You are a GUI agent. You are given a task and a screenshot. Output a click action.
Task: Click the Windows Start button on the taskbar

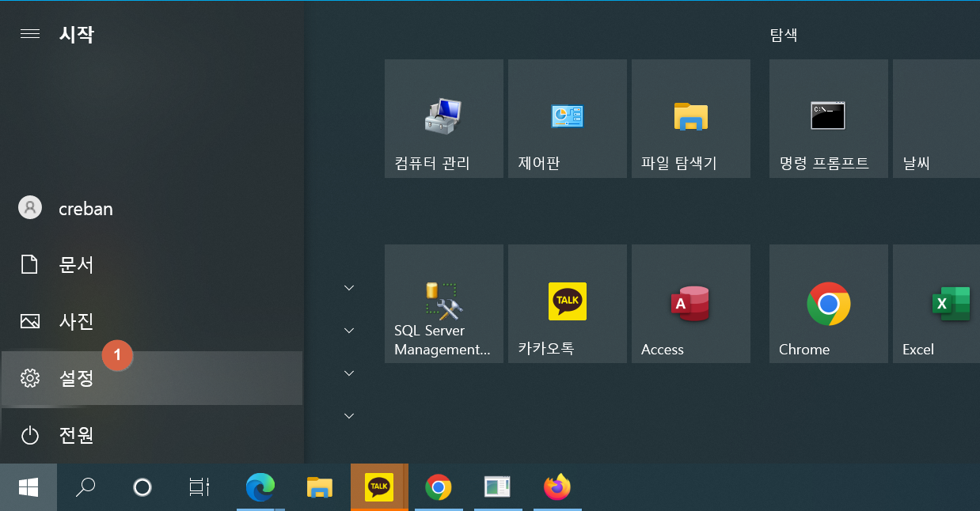[28, 487]
